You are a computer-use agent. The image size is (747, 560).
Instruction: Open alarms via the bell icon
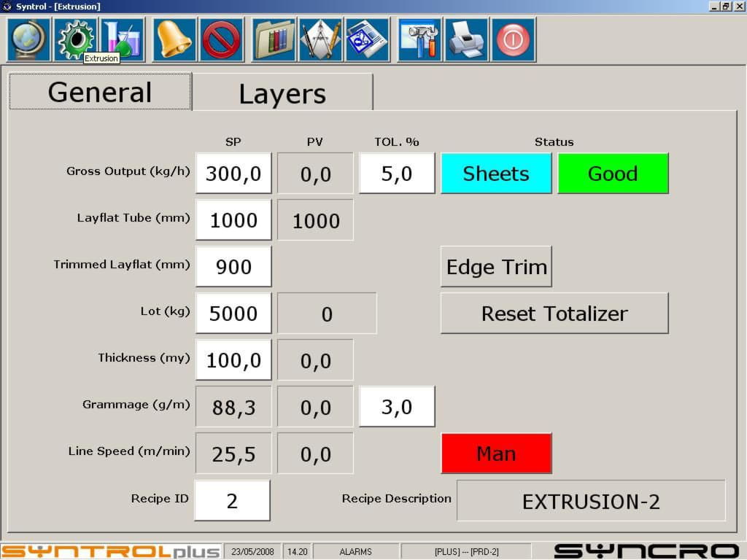[174, 39]
